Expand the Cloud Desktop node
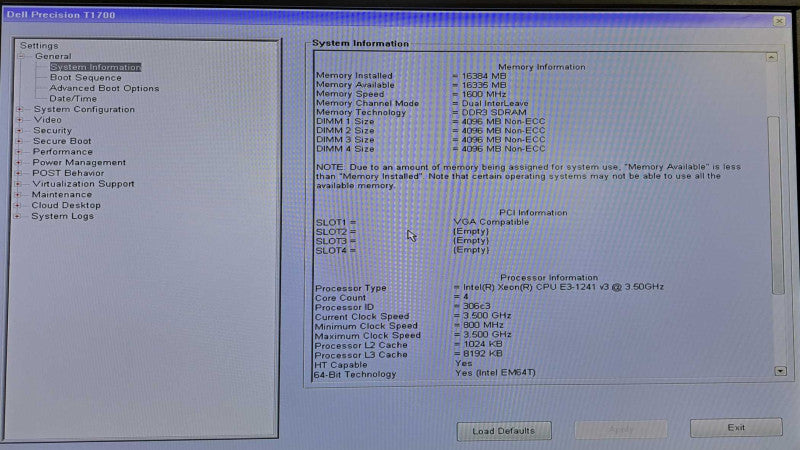800x450 pixels. pyautogui.click(x=18, y=206)
